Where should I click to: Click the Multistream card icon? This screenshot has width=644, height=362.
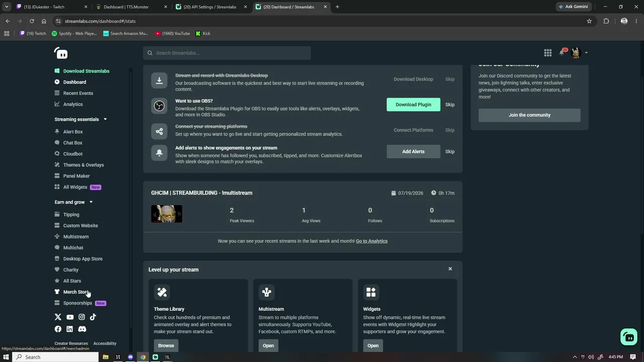[x=267, y=292]
